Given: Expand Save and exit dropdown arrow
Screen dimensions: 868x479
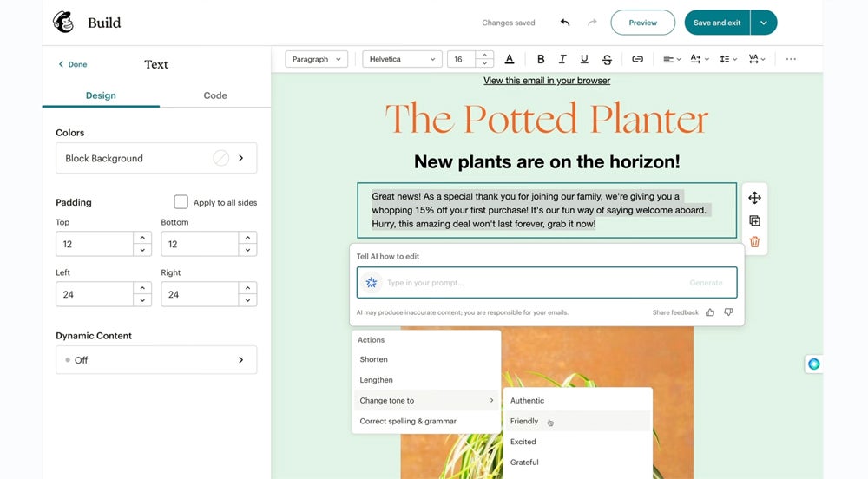Looking at the screenshot, I should pyautogui.click(x=764, y=23).
